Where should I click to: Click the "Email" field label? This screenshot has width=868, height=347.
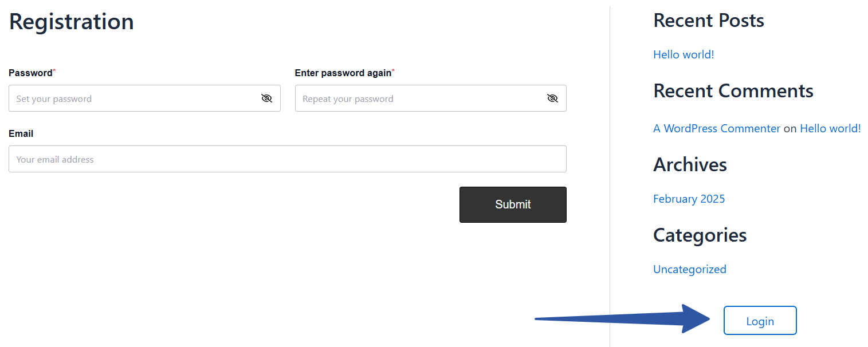(21, 133)
